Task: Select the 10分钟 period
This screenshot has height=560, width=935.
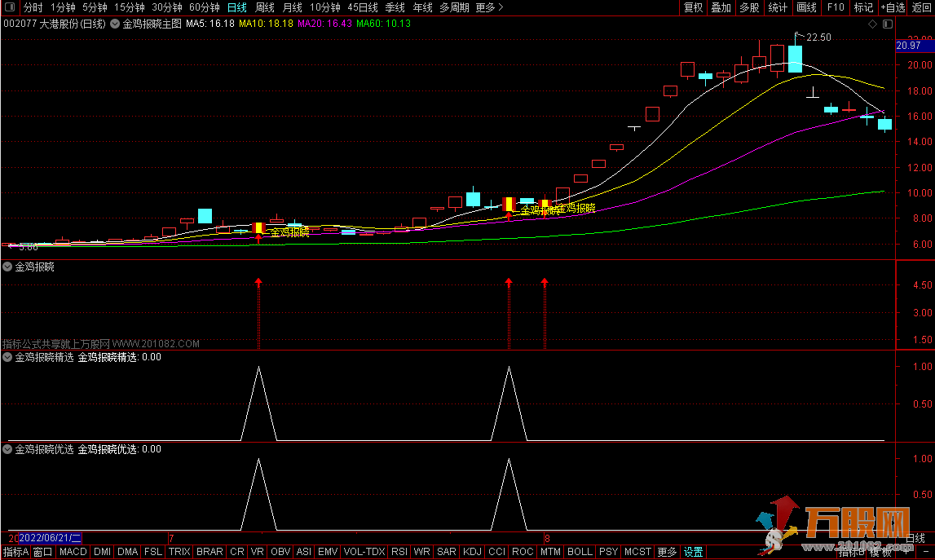Action: point(325,7)
